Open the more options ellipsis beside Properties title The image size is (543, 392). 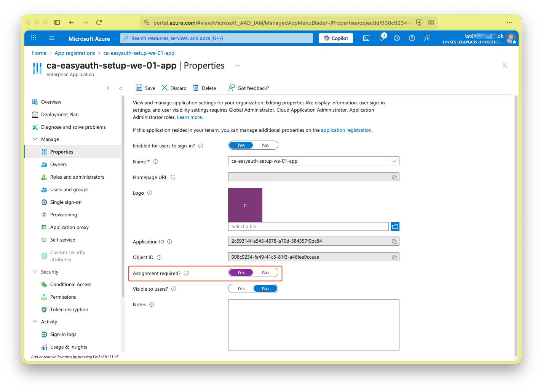click(237, 66)
